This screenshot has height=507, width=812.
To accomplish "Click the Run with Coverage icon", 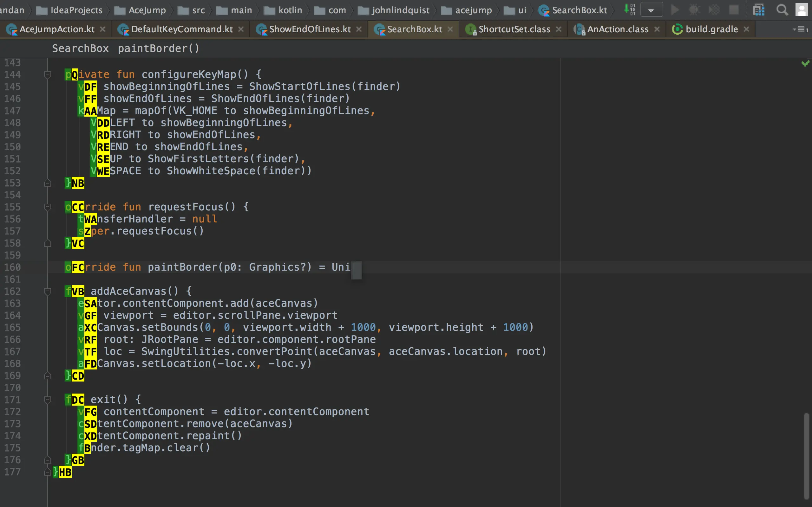I will [x=714, y=10].
